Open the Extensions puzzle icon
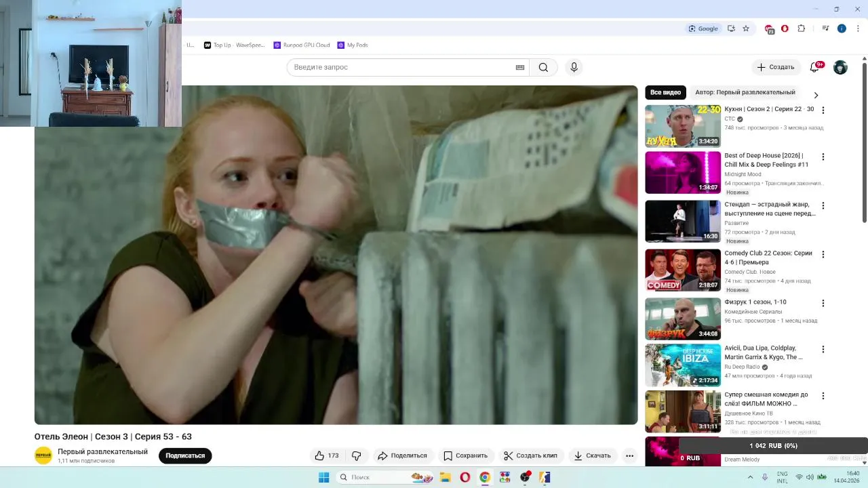 click(801, 28)
